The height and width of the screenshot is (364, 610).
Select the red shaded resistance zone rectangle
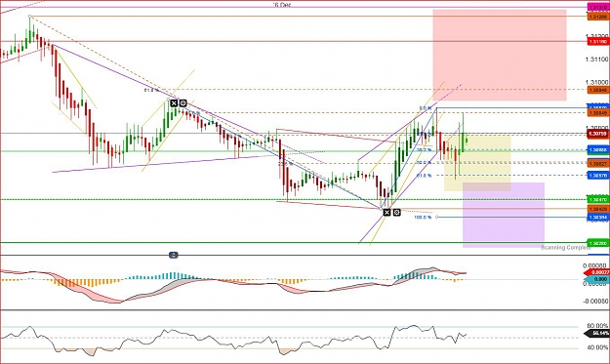pos(500,56)
